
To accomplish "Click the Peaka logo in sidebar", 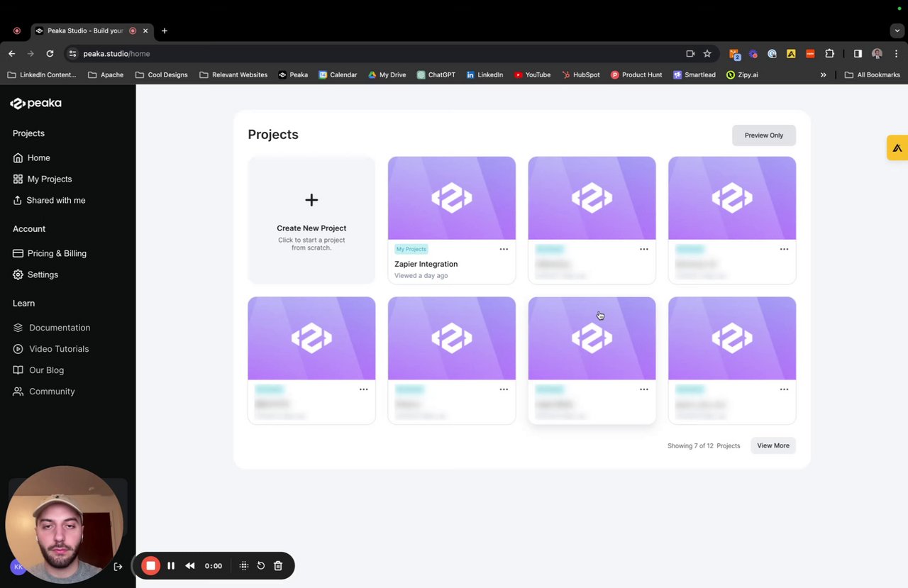I will [x=36, y=104].
